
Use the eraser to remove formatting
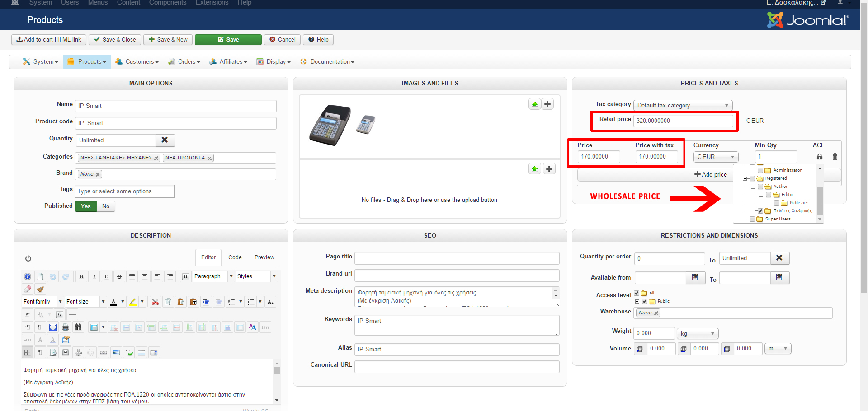tap(28, 289)
